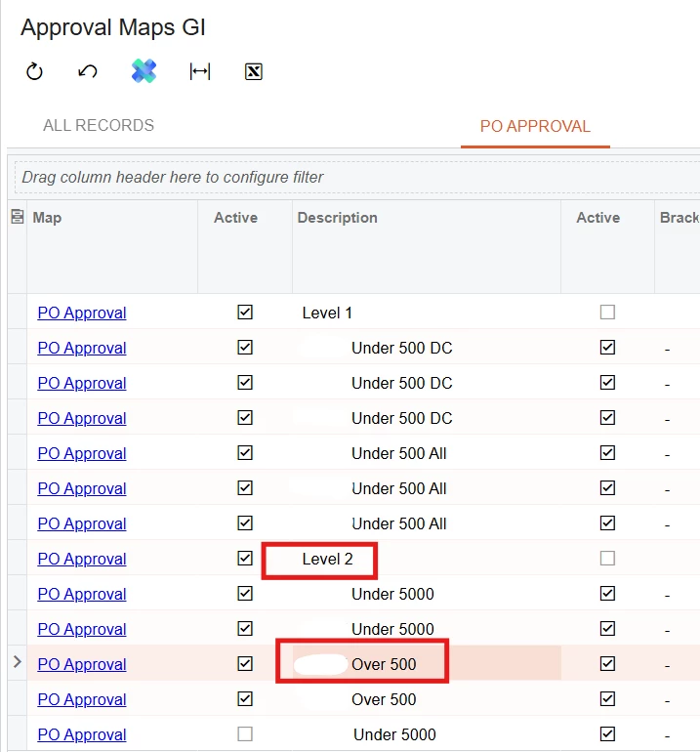Click Under 5000 text in the bottom row
700x752 pixels.
[394, 734]
